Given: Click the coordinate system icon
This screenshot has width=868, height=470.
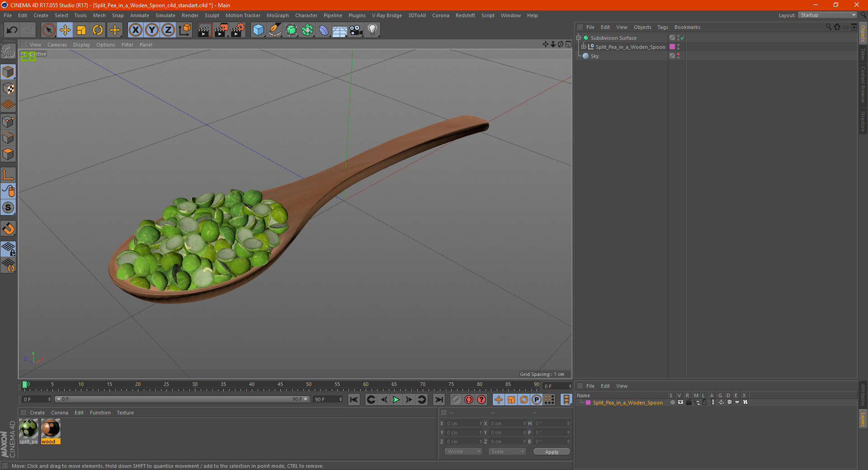Looking at the screenshot, I should point(184,30).
